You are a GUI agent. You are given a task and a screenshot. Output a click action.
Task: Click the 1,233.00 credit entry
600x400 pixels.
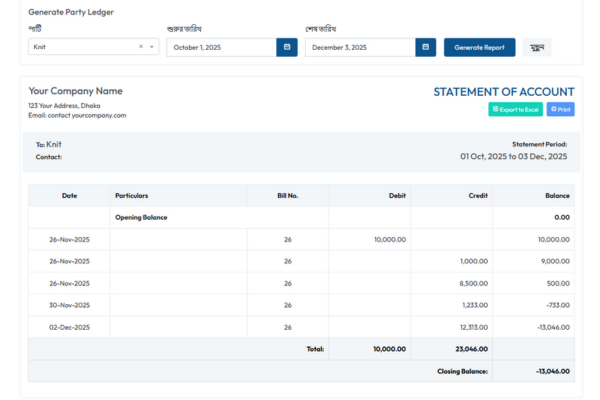475,305
